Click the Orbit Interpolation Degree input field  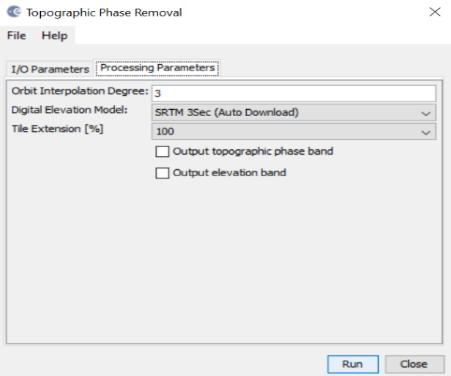tap(294, 93)
